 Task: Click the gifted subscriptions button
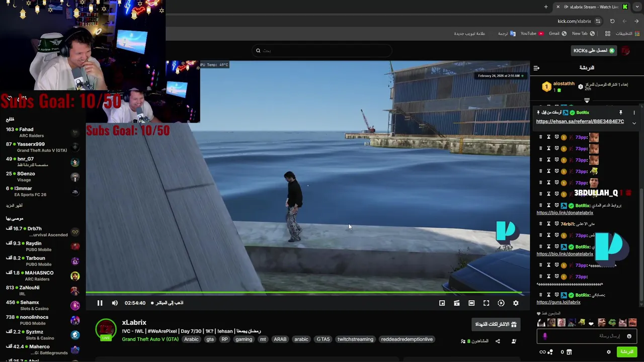pyautogui.click(x=496, y=324)
